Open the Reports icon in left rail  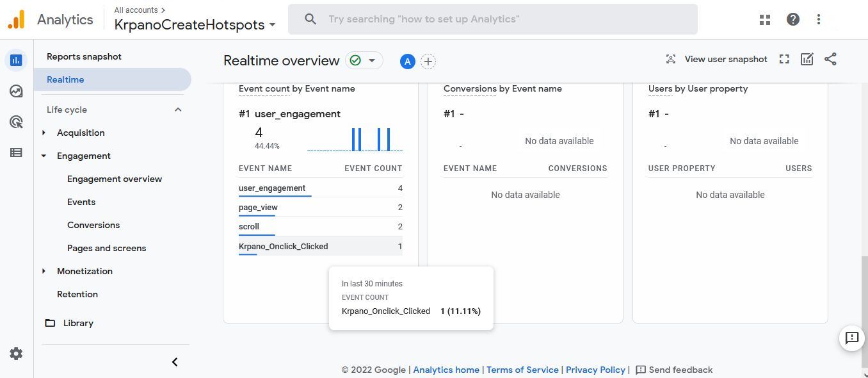[x=16, y=60]
